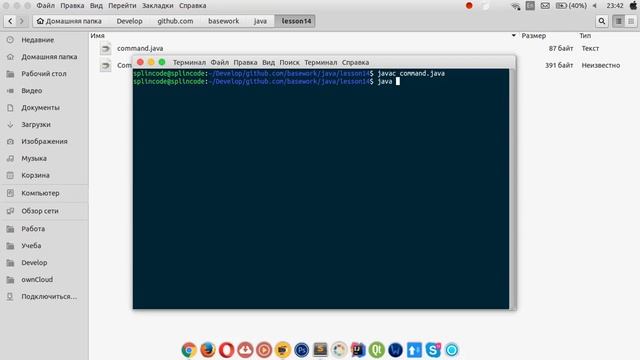Open the dark blue W app in dock
Screen dimensions: 640x360
[x=395, y=350]
